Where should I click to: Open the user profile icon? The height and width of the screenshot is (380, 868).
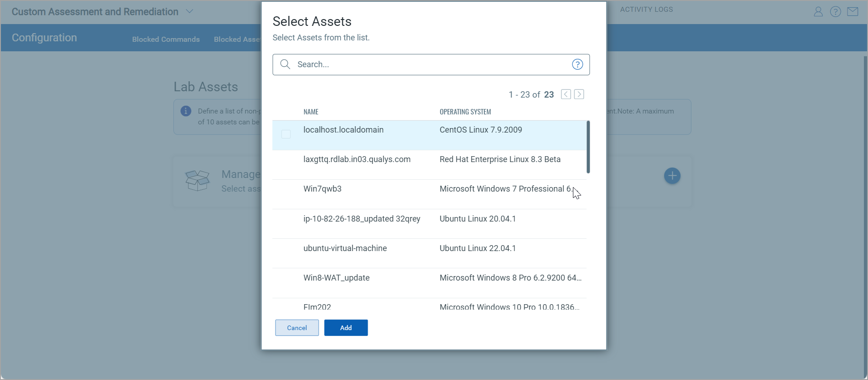pyautogui.click(x=818, y=12)
